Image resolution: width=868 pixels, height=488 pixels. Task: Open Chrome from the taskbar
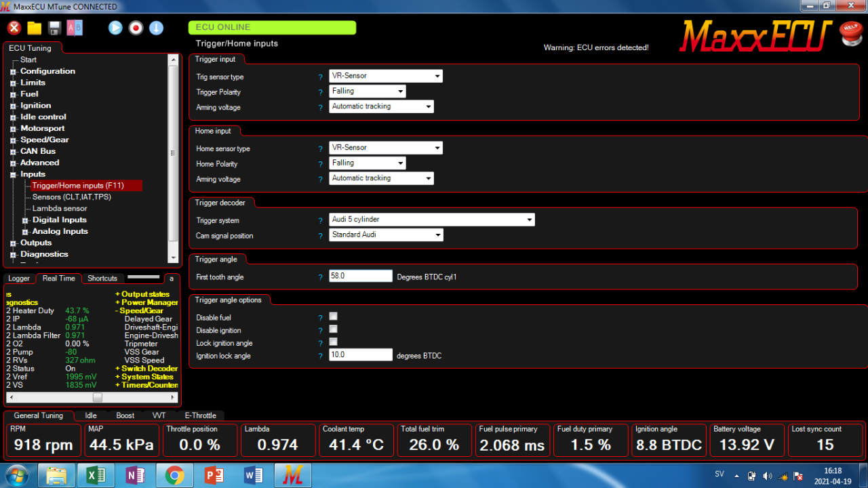(x=174, y=476)
